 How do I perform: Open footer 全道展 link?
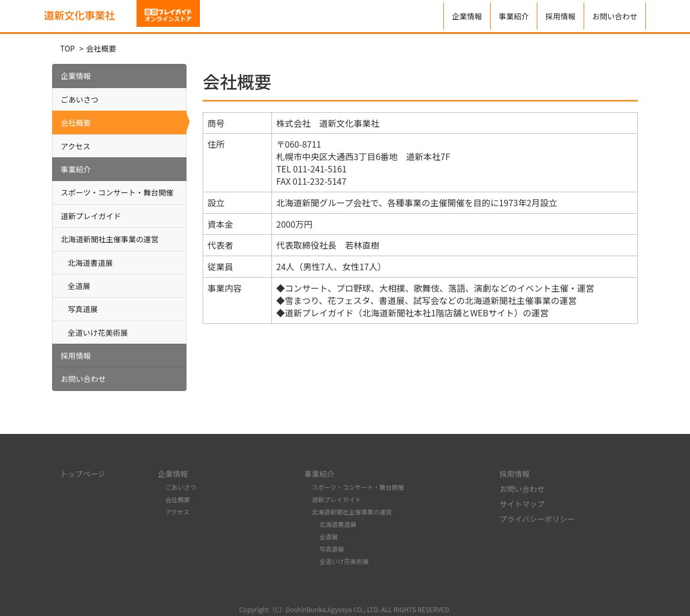pos(328,537)
